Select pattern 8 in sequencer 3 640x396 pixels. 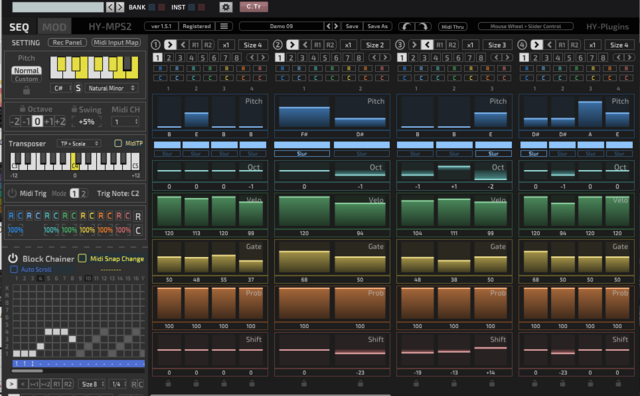481,58
